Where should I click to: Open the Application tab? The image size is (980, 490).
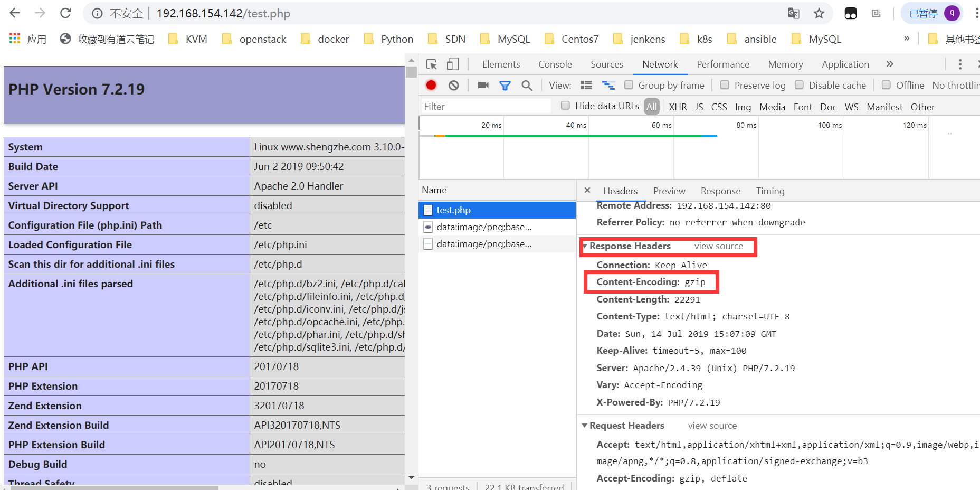[845, 64]
